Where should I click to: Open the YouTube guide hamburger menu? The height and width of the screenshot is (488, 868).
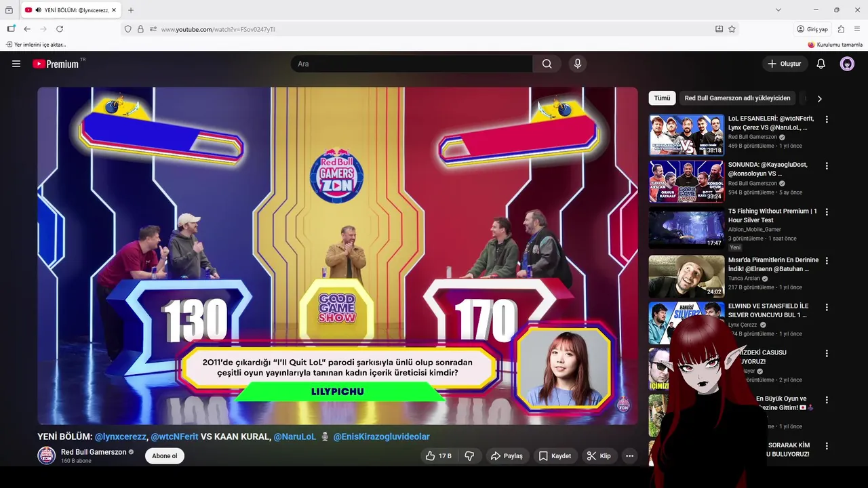click(16, 64)
